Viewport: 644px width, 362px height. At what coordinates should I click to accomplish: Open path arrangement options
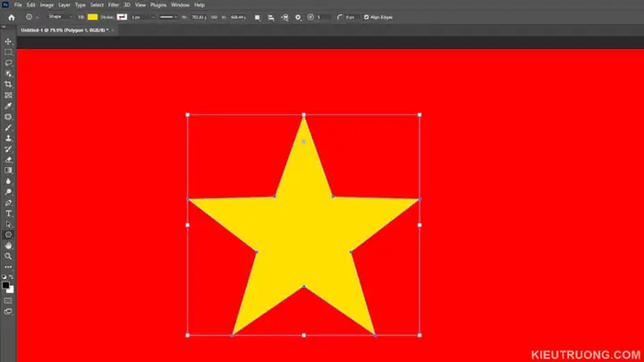coord(284,17)
